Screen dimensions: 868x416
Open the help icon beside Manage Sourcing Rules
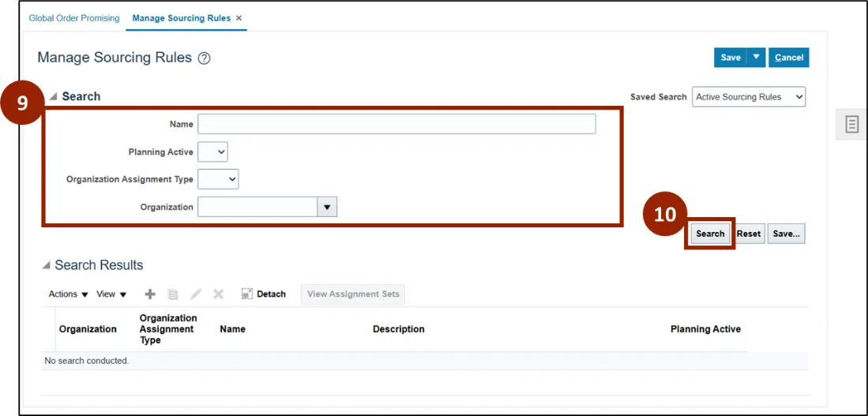click(205, 58)
